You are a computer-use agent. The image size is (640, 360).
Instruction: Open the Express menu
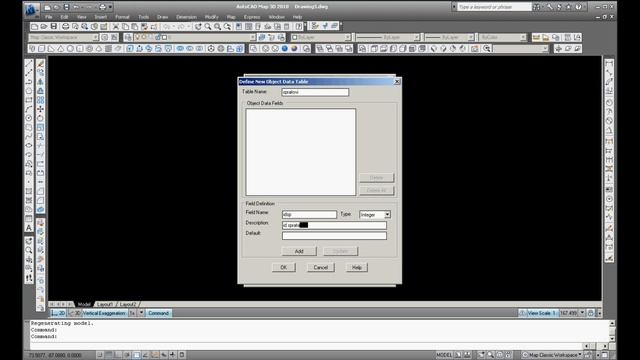252,17
